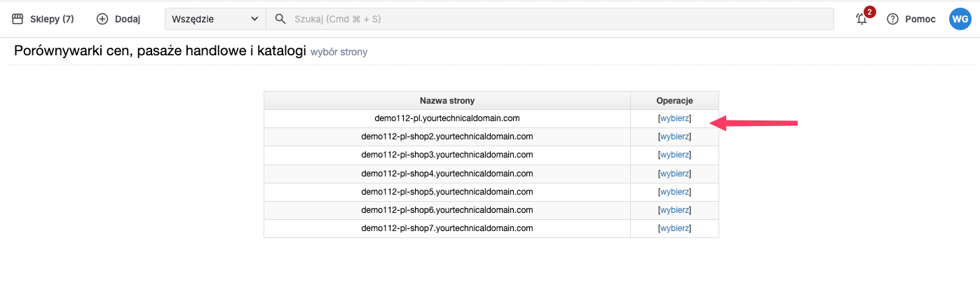This screenshot has height=285, width=980.
Task: Click the Pomoc question mark icon
Action: [x=892, y=19]
